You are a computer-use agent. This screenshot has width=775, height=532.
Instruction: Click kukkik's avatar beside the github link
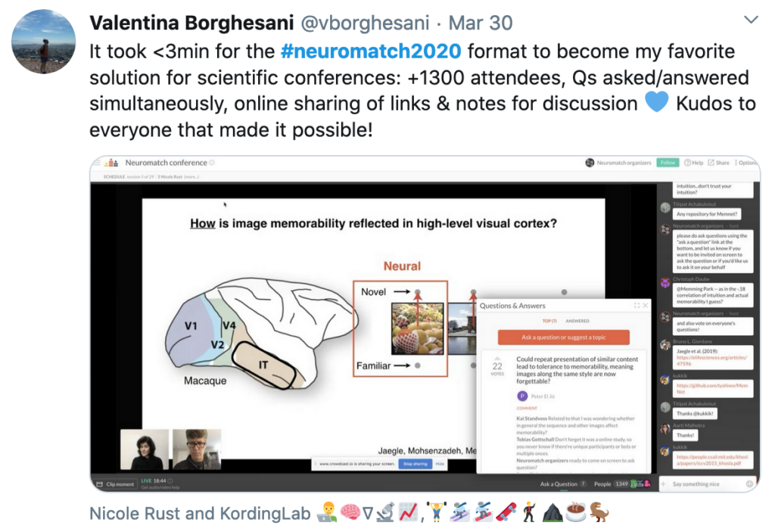click(665, 379)
